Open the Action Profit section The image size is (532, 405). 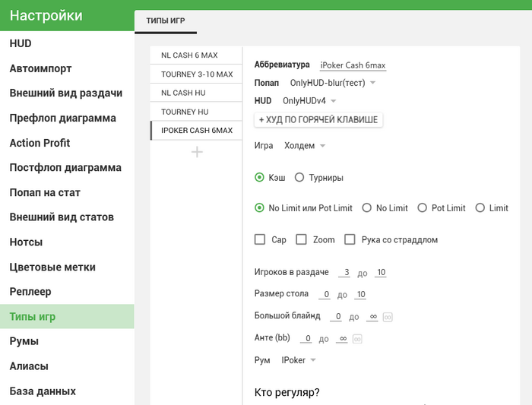point(67,143)
